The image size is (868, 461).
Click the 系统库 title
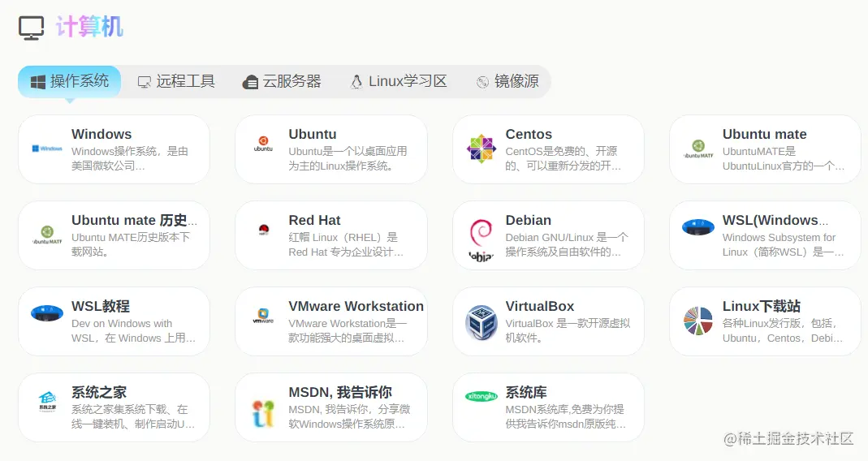click(526, 392)
